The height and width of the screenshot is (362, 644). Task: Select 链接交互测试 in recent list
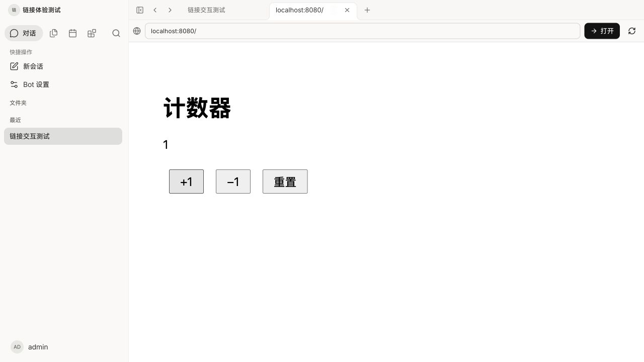63,136
